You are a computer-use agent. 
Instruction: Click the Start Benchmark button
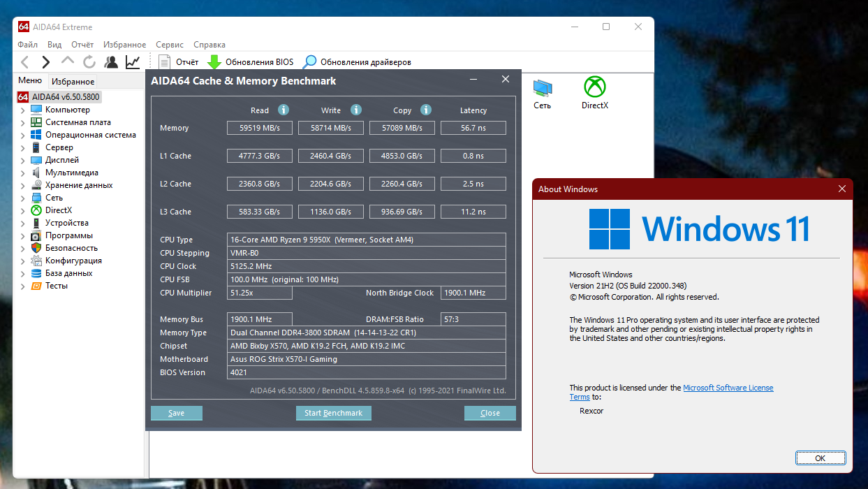334,413
